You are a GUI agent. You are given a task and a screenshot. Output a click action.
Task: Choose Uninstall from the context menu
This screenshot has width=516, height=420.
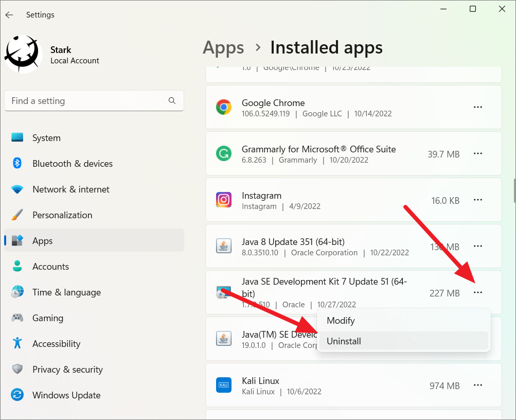(404, 341)
